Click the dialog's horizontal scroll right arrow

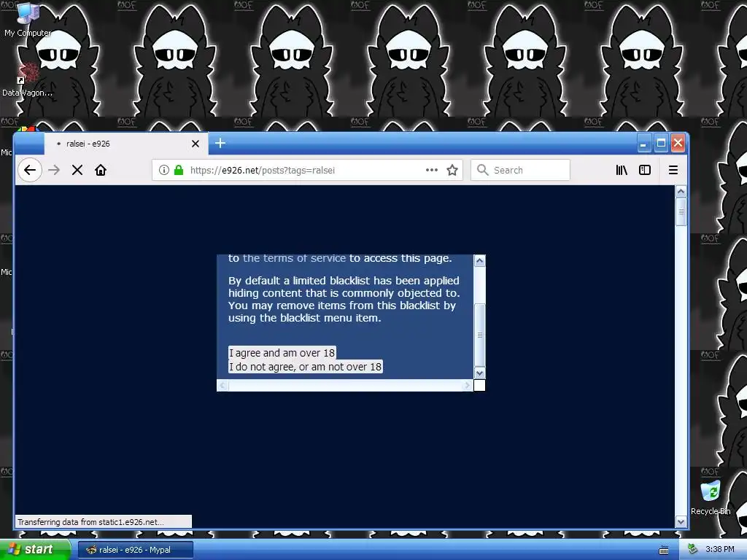(x=468, y=385)
